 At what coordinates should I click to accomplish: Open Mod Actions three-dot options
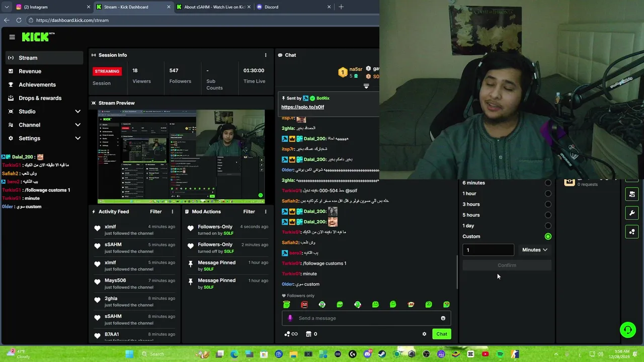tap(266, 212)
